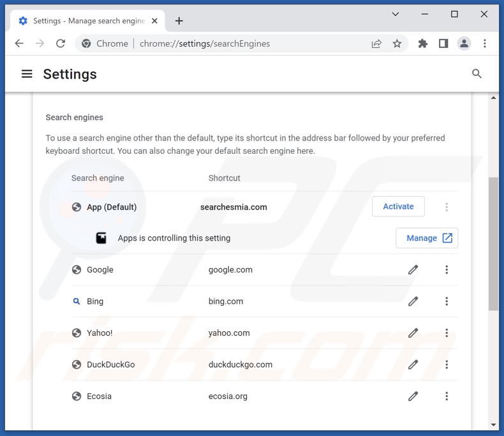The width and height of the screenshot is (504, 436).
Task: Open a new tab with the plus button
Action: (179, 21)
